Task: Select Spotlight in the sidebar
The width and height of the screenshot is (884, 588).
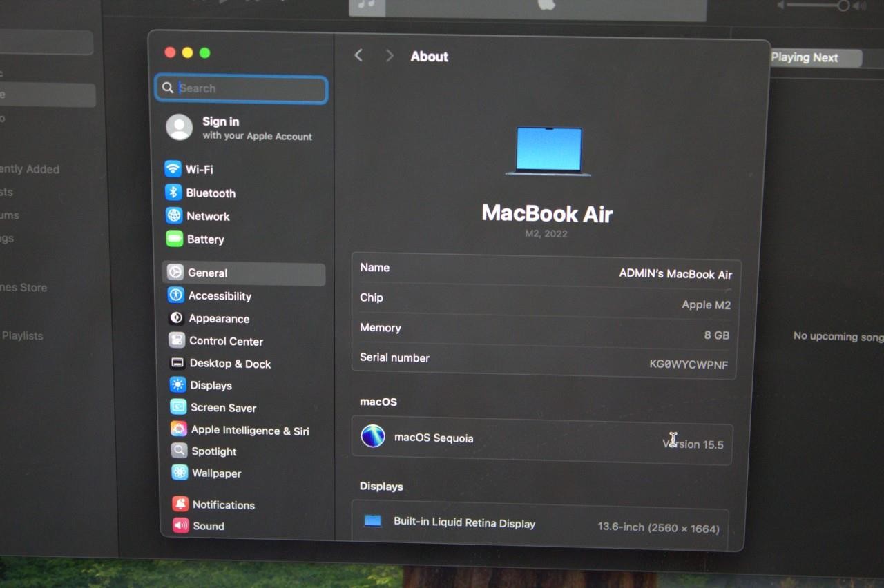Action: pyautogui.click(x=214, y=451)
